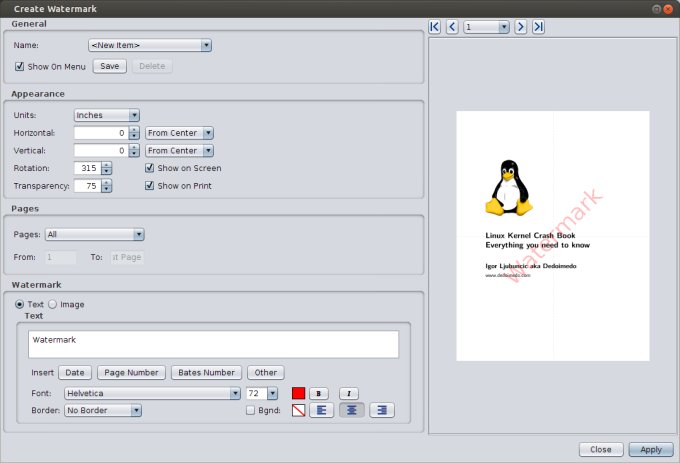
Task: Jump to last page of preview
Action: (538, 27)
